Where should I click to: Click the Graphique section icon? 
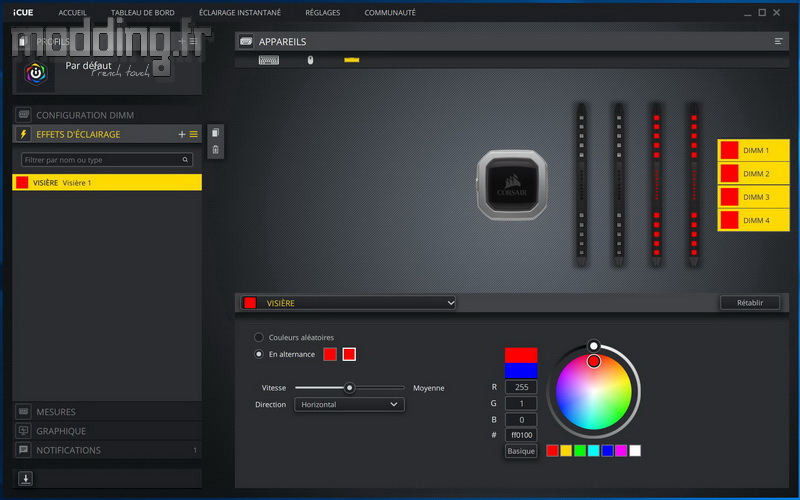point(23,431)
